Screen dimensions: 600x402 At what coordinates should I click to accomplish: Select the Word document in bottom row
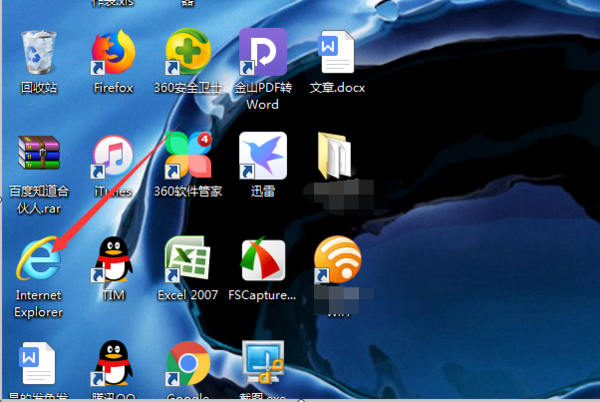pyautogui.click(x=38, y=363)
